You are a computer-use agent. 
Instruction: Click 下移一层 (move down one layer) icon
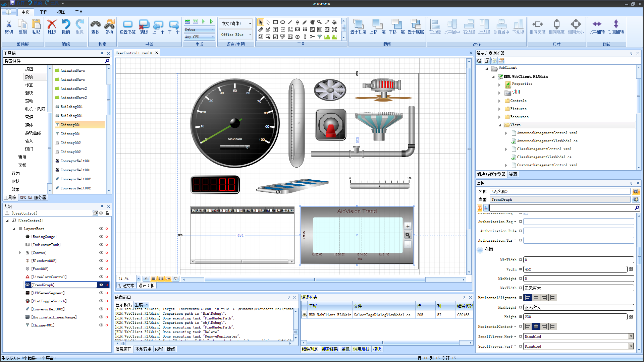[x=396, y=24]
